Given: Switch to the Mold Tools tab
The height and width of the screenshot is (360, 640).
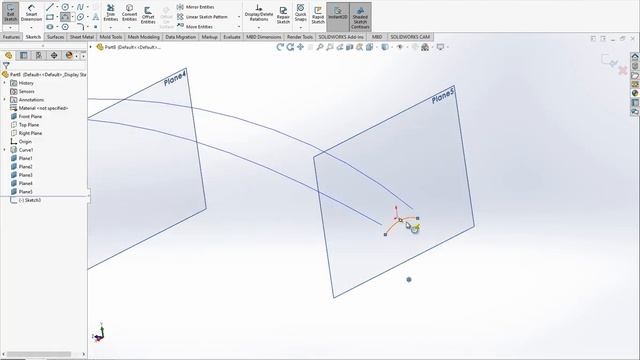Looking at the screenshot, I should coord(111,37).
